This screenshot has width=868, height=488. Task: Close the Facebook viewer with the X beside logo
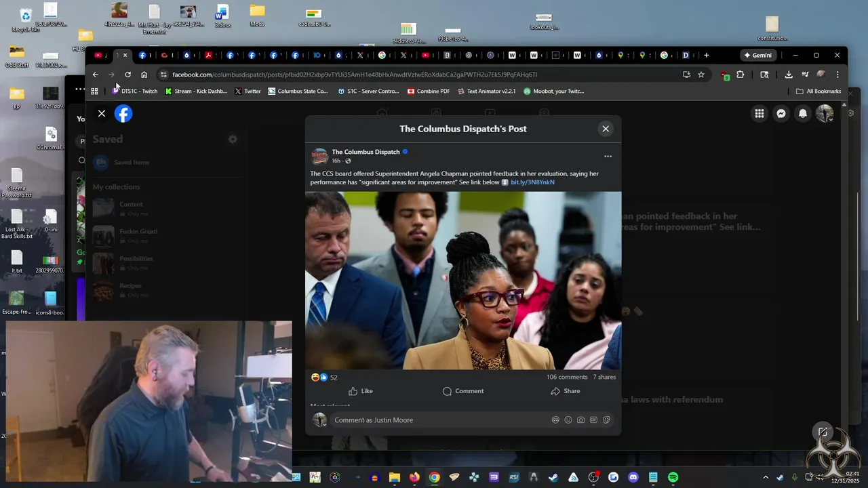click(x=102, y=114)
